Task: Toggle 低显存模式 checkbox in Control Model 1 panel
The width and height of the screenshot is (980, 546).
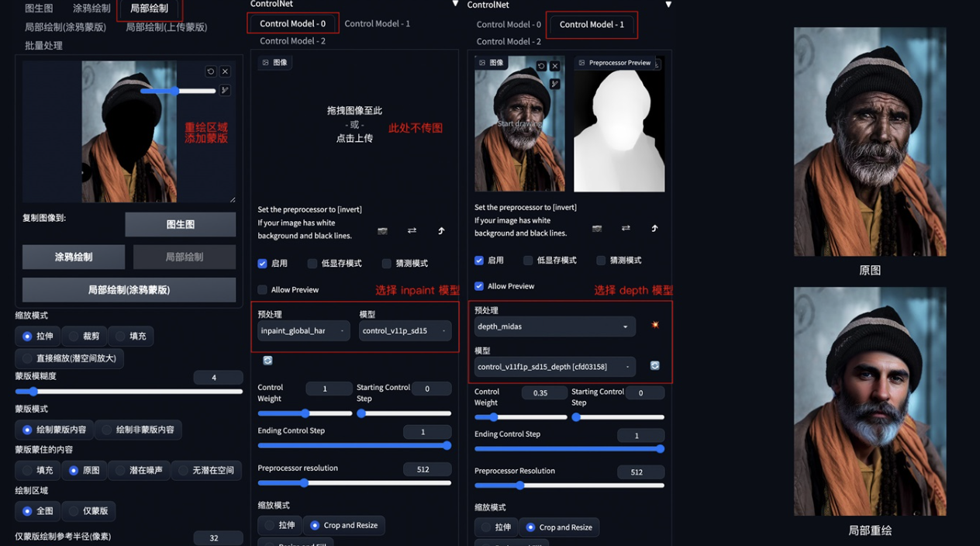Action: 528,261
